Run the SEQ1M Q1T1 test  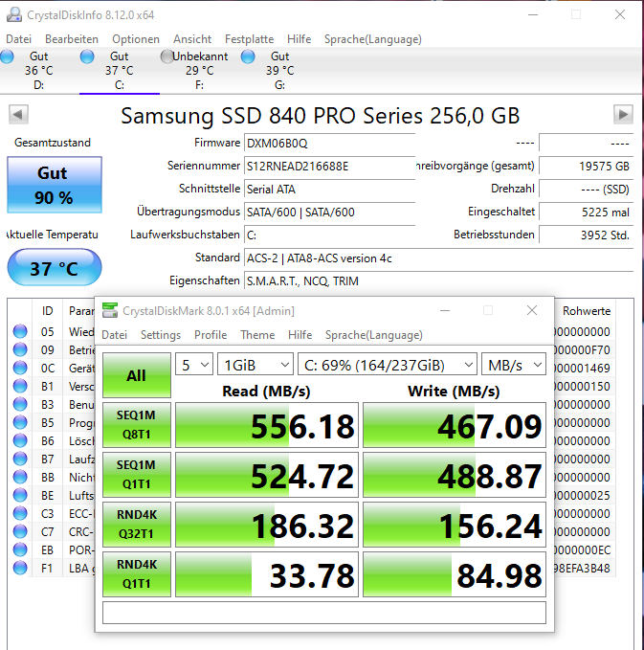[x=136, y=475]
